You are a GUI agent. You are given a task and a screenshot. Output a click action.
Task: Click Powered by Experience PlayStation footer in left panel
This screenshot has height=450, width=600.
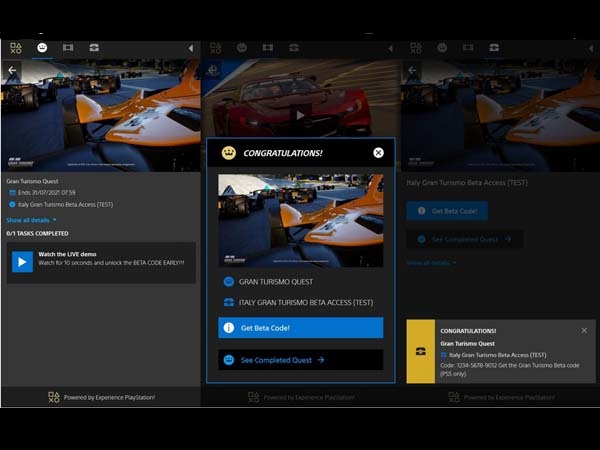(102, 397)
